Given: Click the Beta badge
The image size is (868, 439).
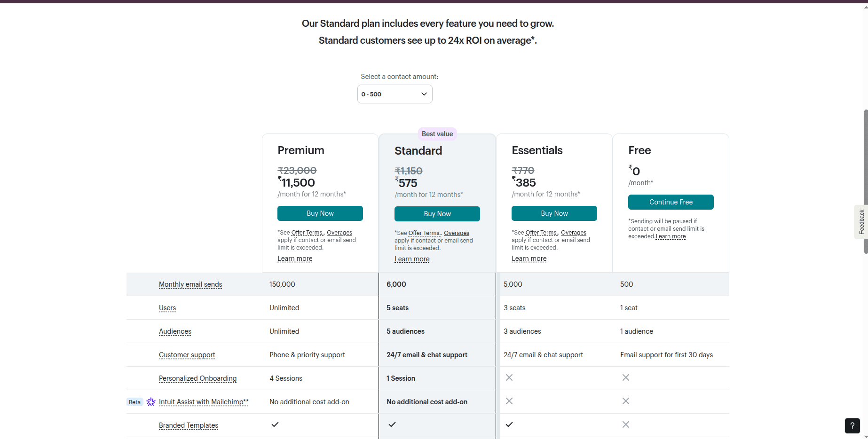Looking at the screenshot, I should 134,402.
